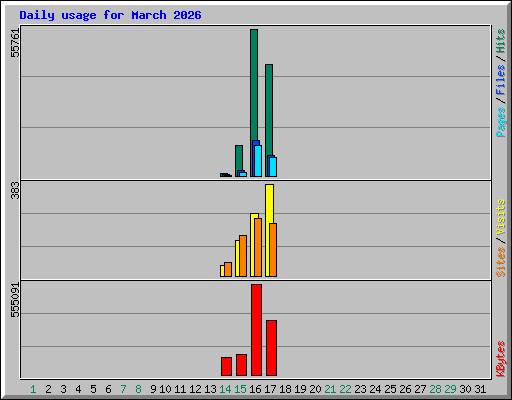
Task: Click the cyan Pages legend label
Action: (500, 122)
